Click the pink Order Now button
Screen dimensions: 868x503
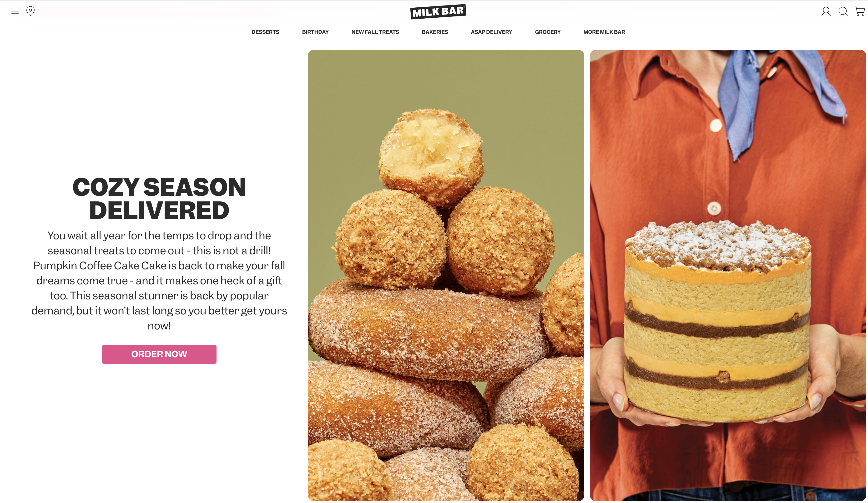pyautogui.click(x=159, y=354)
